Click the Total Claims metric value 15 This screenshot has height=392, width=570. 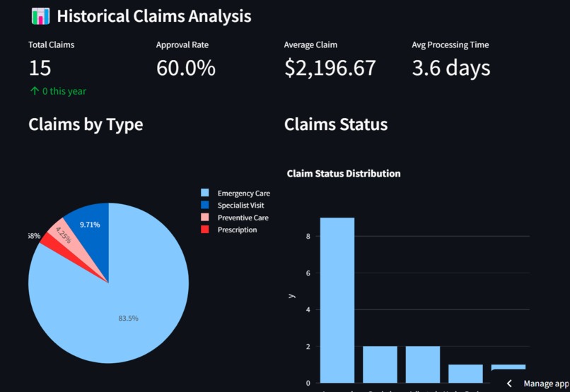click(x=40, y=68)
